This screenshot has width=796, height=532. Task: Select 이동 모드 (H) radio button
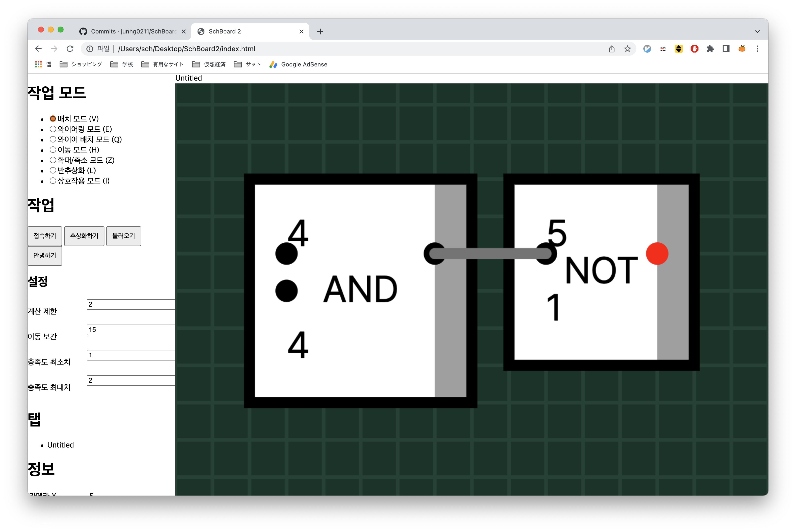[53, 150]
